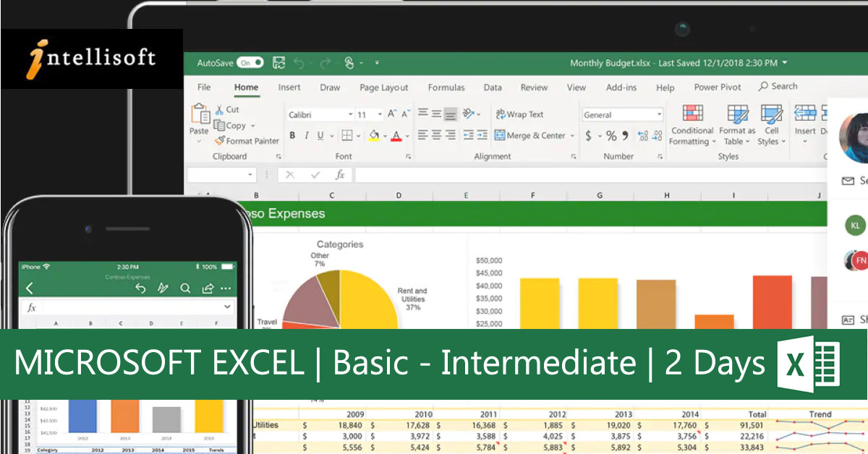Tap the phone's back arrow icon
Viewport: 868px width, 454px height.
30,288
